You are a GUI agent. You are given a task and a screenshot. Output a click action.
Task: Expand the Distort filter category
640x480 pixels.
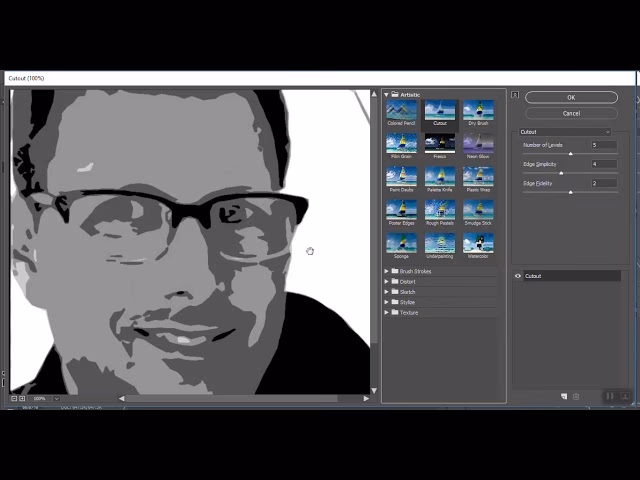tap(386, 282)
